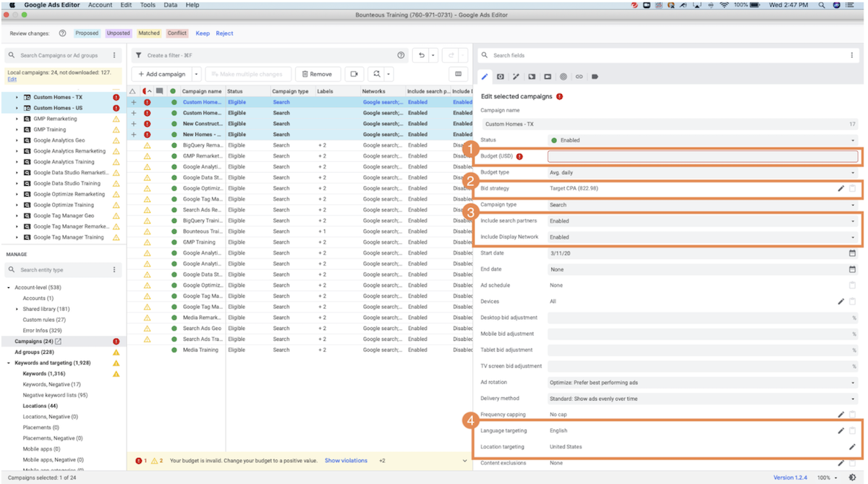Click pencil icon for Frequency capping
Image resolution: width=868 pixels, height=484 pixels.
pyautogui.click(x=841, y=415)
